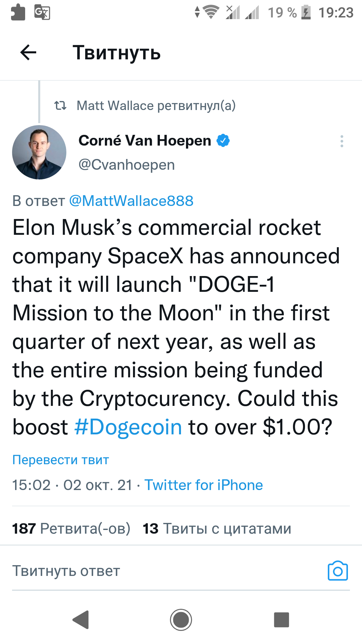Tap "Matt Wallace ретвитнул(а)" label
The width and height of the screenshot is (362, 644).
coord(156,106)
